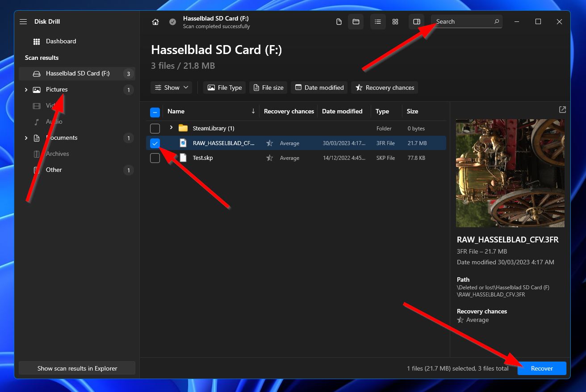Click the SKP File type cell
Screen dimensions: 586x392
[x=385, y=158]
